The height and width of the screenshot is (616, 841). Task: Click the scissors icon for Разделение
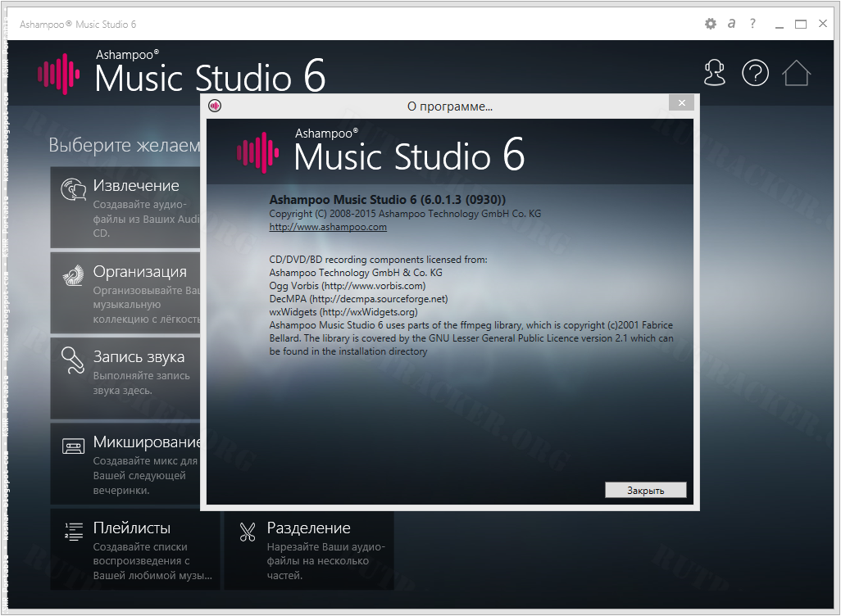click(248, 532)
